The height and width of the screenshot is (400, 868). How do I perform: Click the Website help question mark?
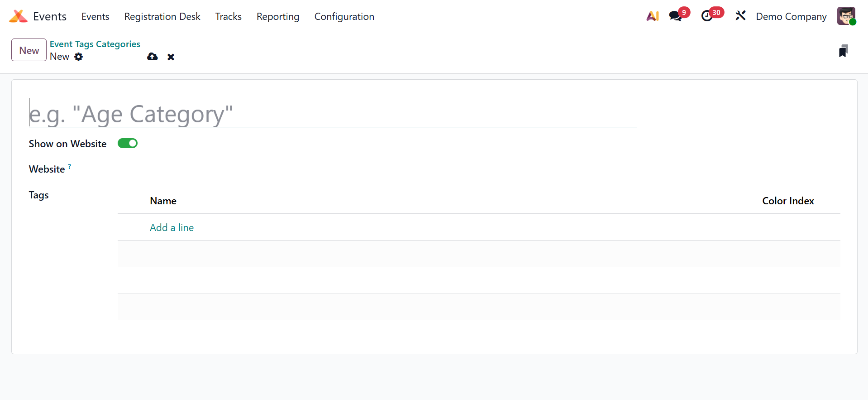coord(70,166)
